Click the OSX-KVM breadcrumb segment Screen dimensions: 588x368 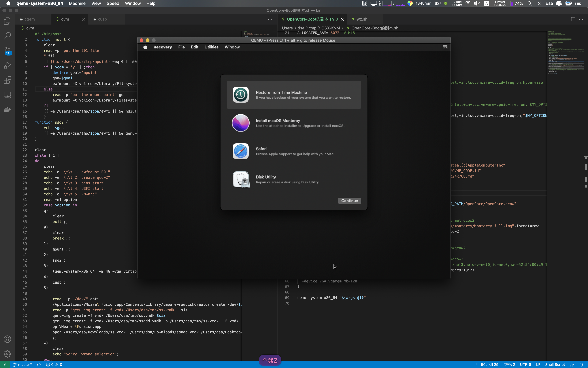(330, 28)
